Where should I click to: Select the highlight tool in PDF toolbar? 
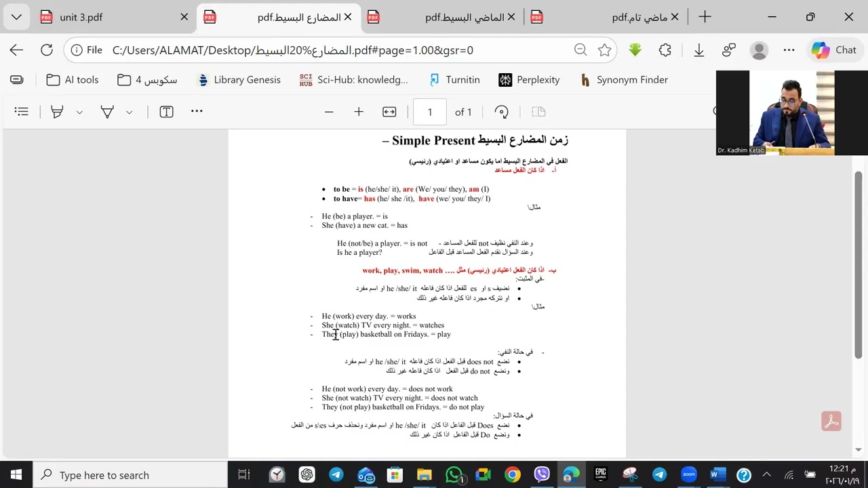[x=57, y=112]
